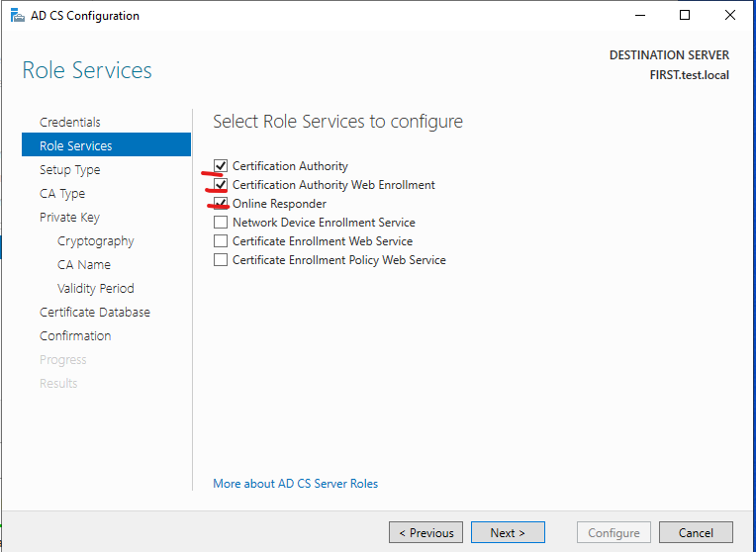756x552 pixels.
Task: Open the Cryptography sub-step
Action: 95,240
